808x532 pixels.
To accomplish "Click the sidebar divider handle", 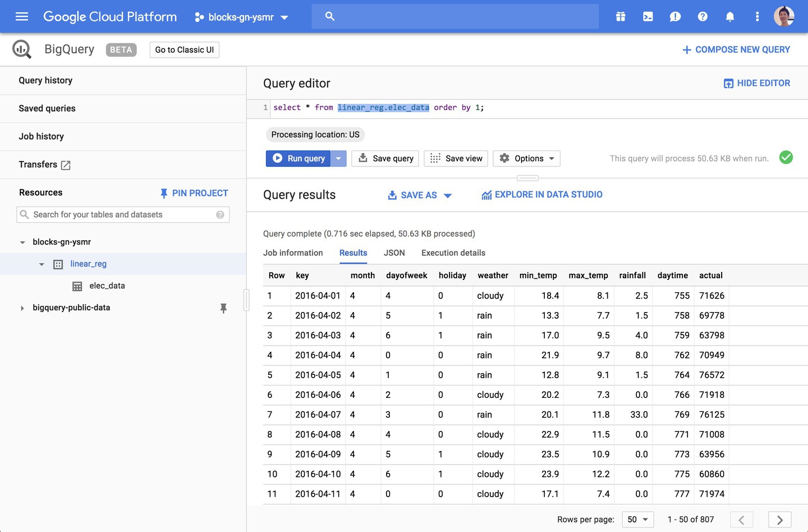I will click(x=246, y=300).
